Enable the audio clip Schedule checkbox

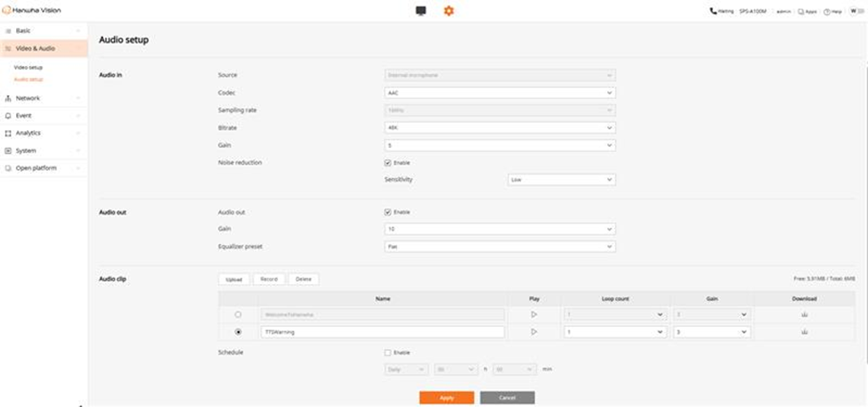coord(387,353)
